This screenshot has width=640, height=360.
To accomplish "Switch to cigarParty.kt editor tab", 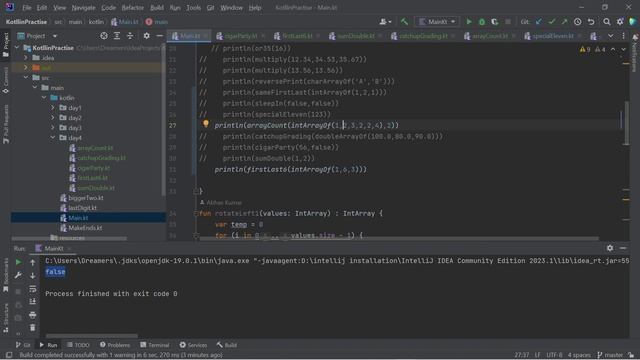I will (241, 36).
